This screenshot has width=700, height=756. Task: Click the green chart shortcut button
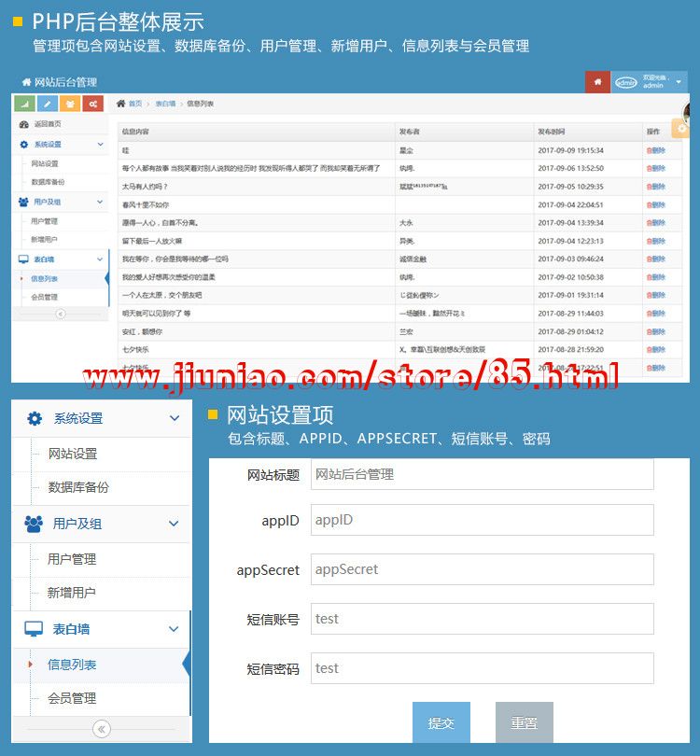pyautogui.click(x=24, y=104)
